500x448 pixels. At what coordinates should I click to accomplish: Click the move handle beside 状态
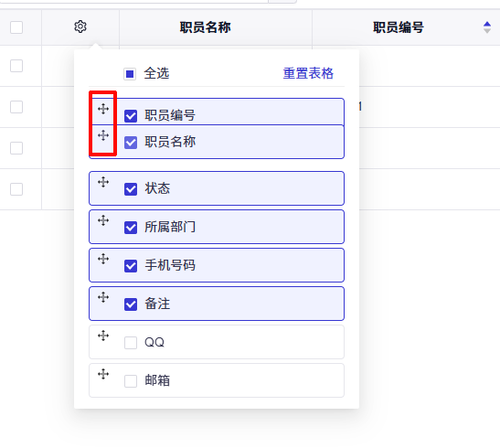click(x=103, y=182)
